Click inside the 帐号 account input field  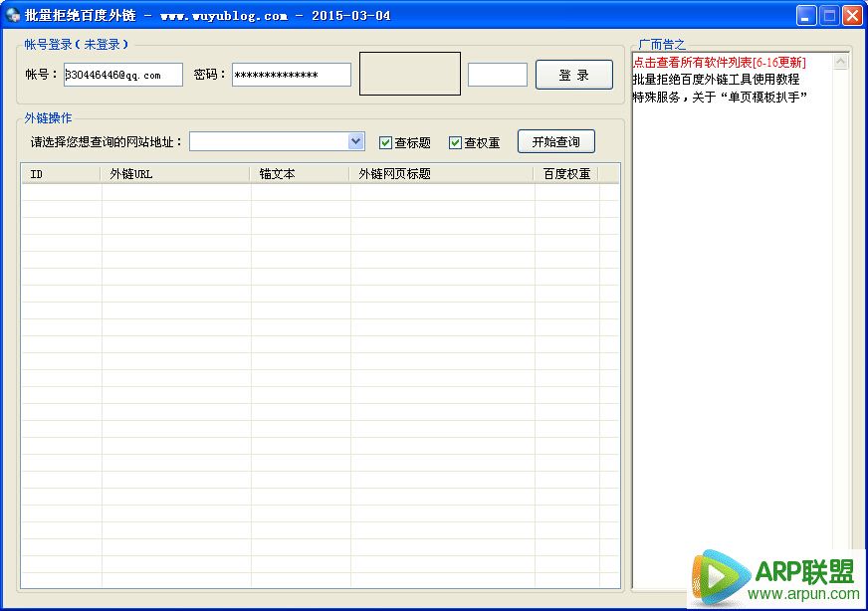tap(122, 74)
